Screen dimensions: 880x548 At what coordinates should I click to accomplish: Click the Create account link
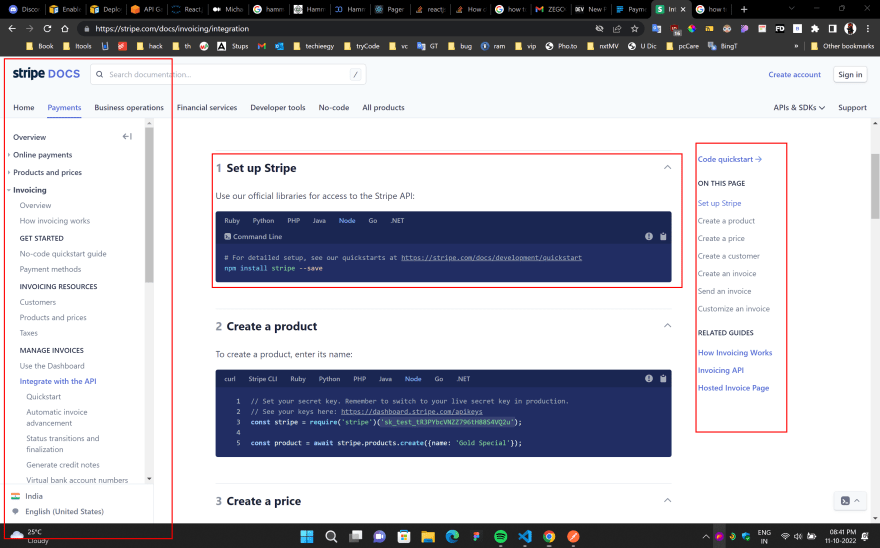point(794,74)
